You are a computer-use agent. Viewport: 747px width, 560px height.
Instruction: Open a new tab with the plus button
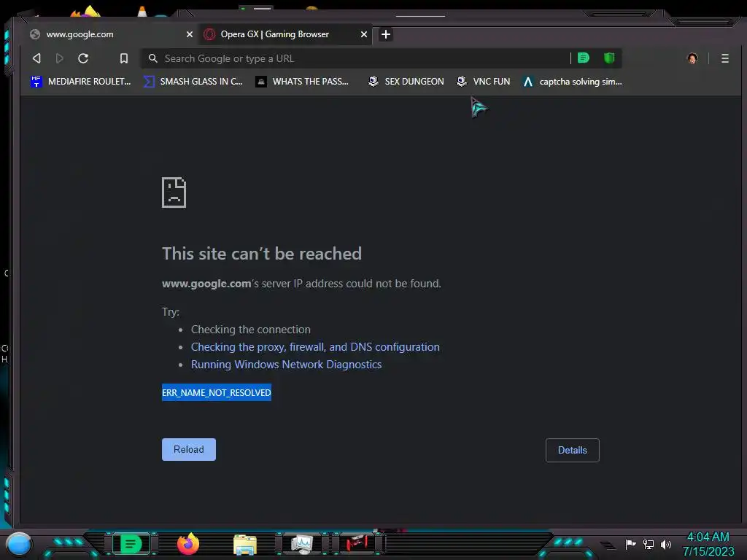(x=386, y=34)
